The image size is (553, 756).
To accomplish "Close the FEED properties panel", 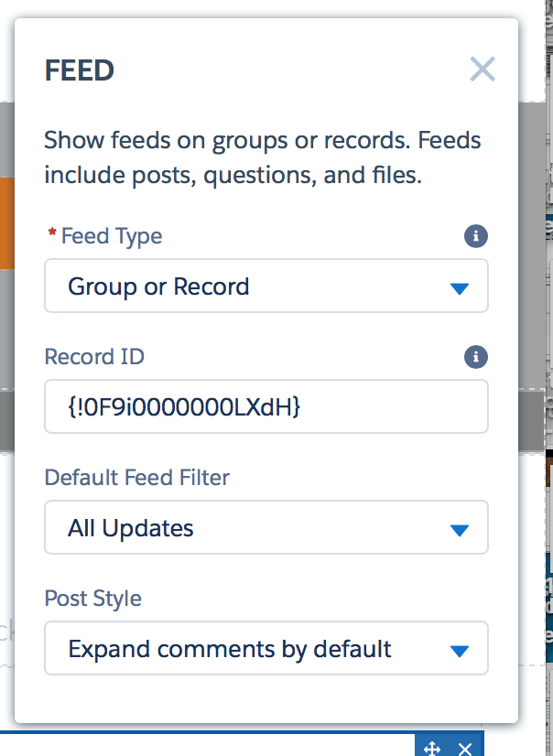I will [x=482, y=70].
